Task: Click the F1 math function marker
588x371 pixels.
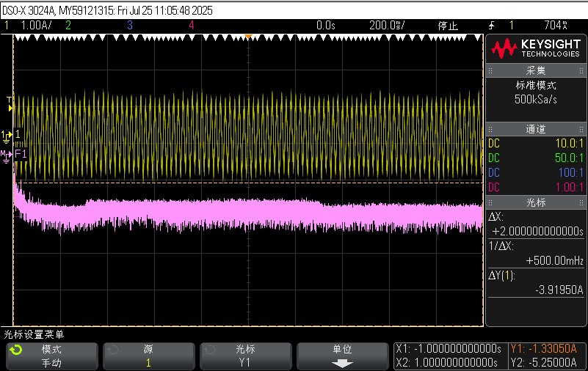Action: (20, 154)
